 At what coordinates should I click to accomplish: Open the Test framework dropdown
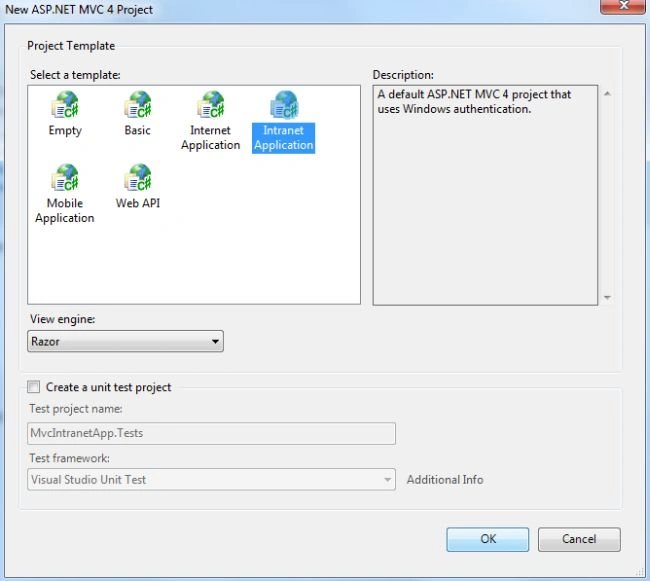[211, 479]
